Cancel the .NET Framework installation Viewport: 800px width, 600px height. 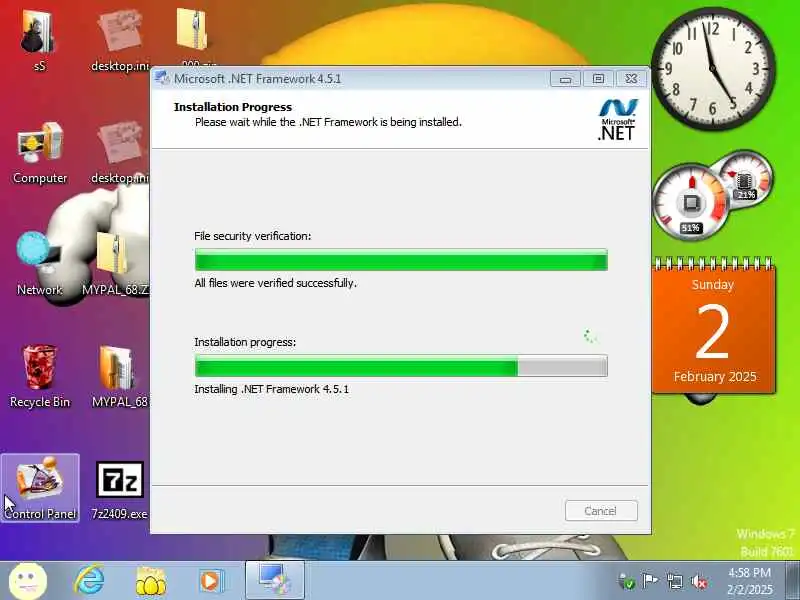click(x=601, y=511)
